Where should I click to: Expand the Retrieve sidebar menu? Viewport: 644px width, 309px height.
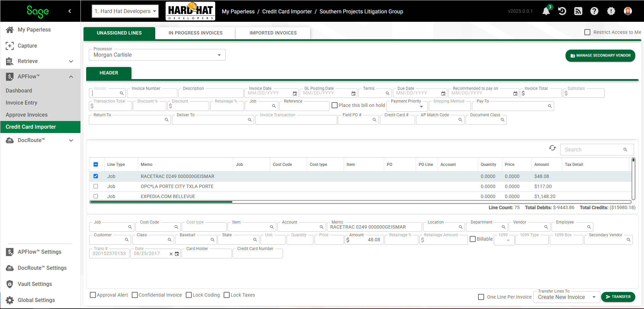tap(71, 61)
